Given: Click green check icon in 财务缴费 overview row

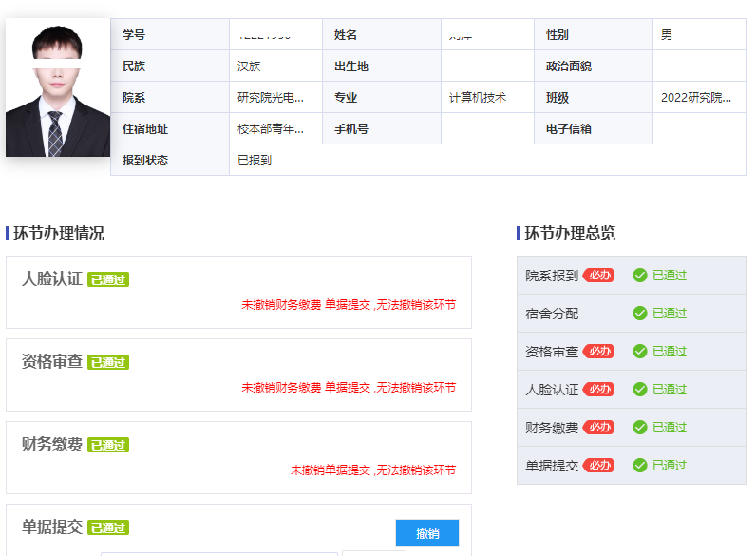Looking at the screenshot, I should pyautogui.click(x=640, y=428).
